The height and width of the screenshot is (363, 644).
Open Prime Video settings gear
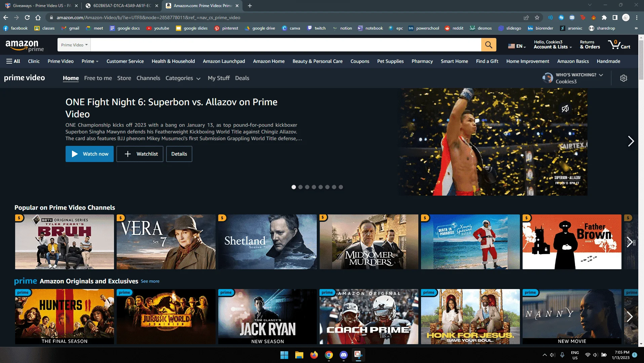[623, 78]
